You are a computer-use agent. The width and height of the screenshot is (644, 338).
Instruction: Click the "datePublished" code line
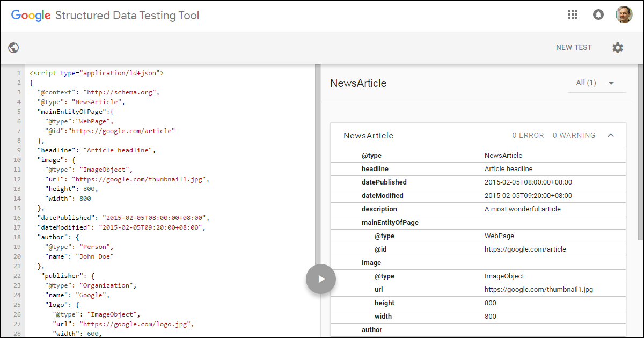click(x=123, y=218)
